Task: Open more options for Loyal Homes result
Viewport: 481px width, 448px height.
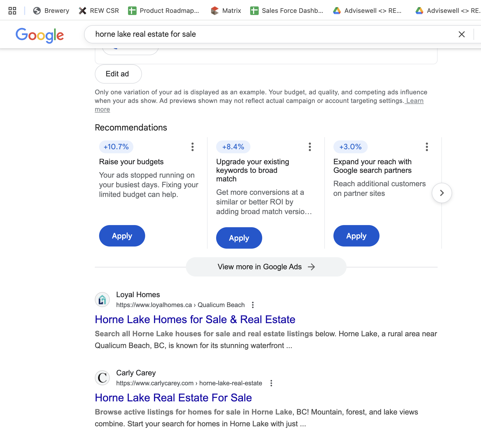Action: (253, 305)
